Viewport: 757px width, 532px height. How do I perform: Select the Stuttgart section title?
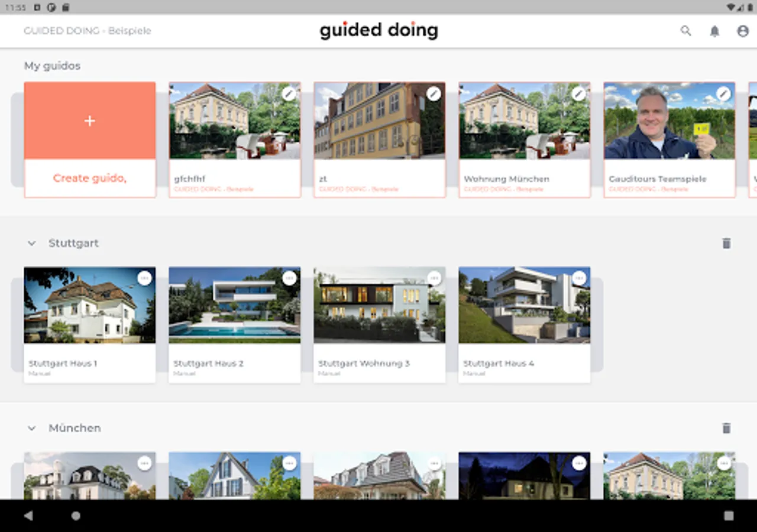74,243
